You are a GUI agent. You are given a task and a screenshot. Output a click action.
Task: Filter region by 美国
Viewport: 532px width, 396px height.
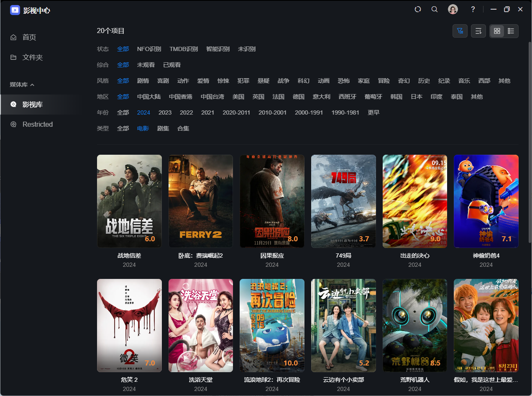238,97
